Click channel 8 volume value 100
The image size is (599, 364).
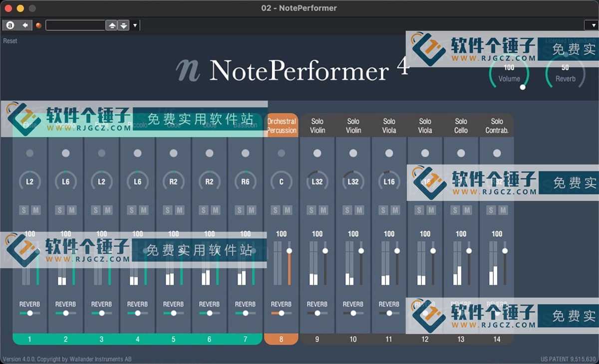(282, 234)
